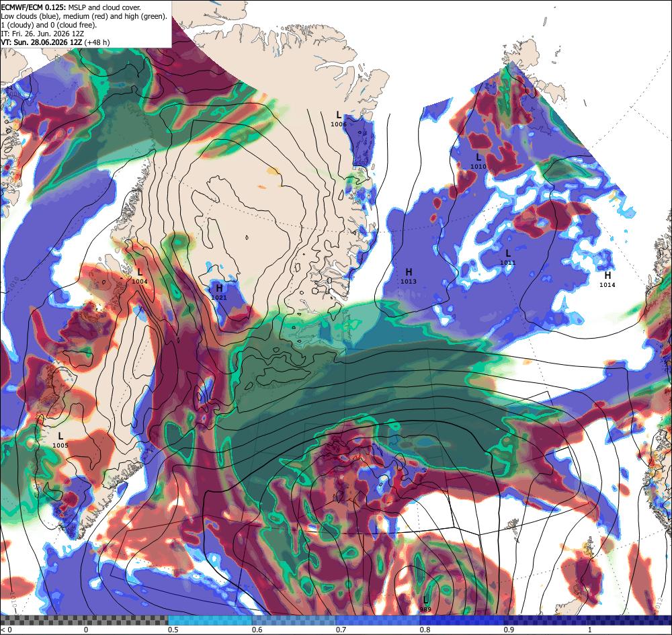Click the 0.7 blue legend segment
This screenshot has height=635, width=672.
[x=378, y=620]
